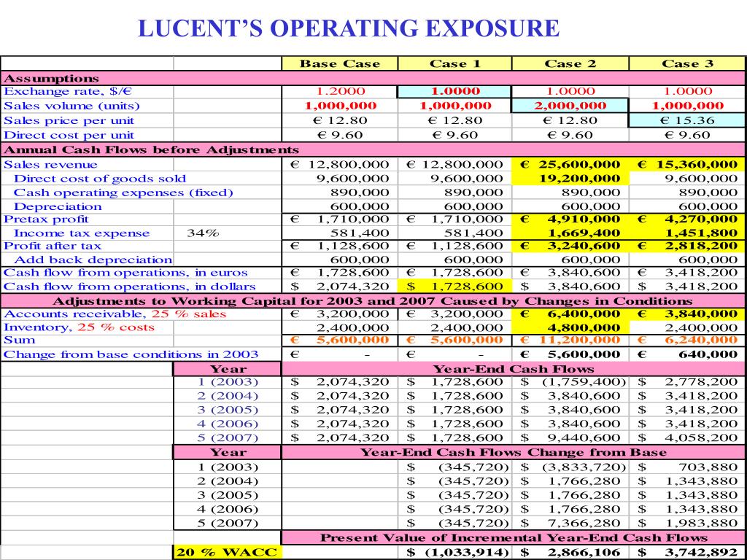
Task: Click the Base Case exchange rate 1.2000
Action: pyautogui.click(x=340, y=91)
